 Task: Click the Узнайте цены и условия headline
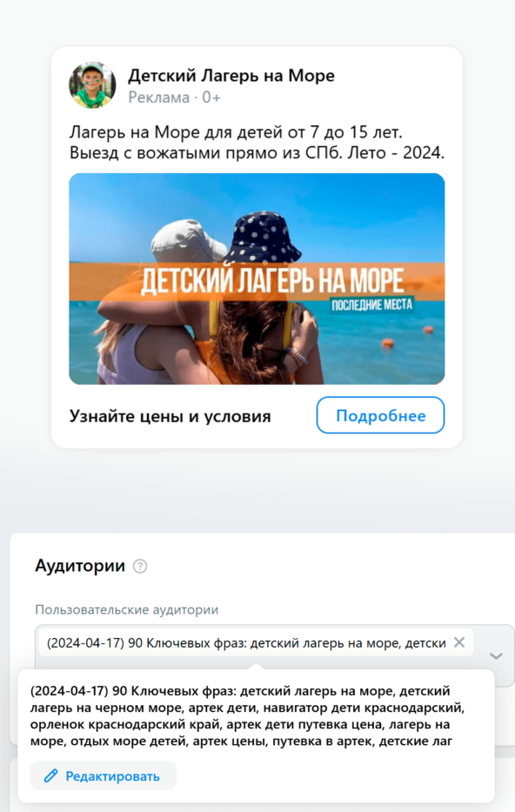pyautogui.click(x=171, y=416)
